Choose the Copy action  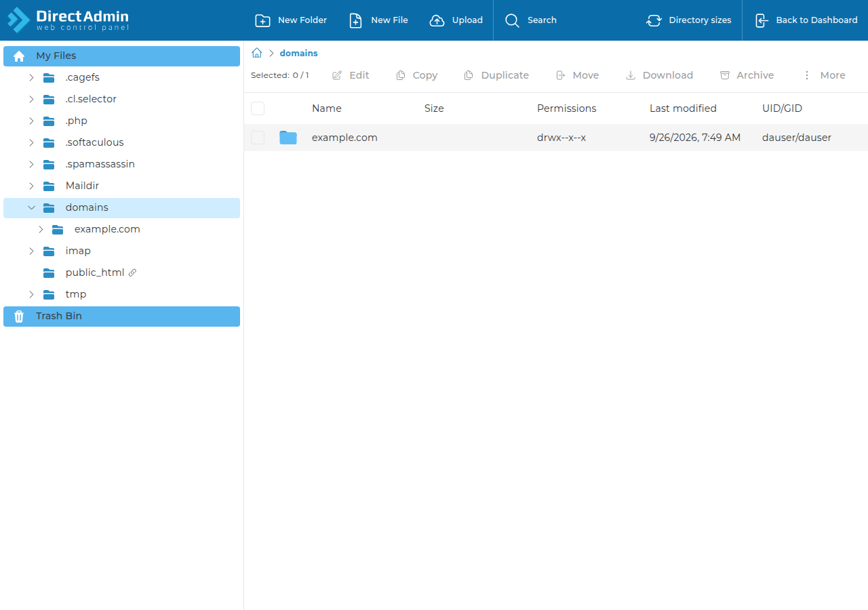coord(417,75)
